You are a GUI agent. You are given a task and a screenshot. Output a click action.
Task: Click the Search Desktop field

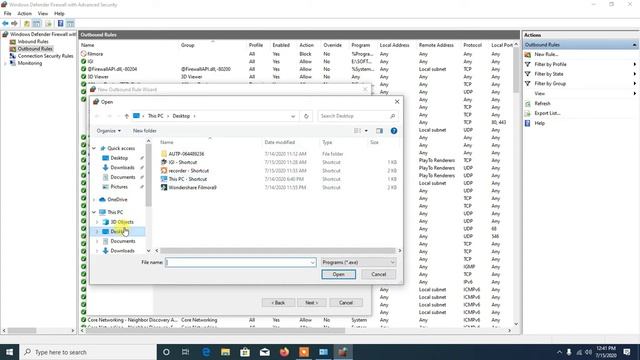[x=358, y=116]
